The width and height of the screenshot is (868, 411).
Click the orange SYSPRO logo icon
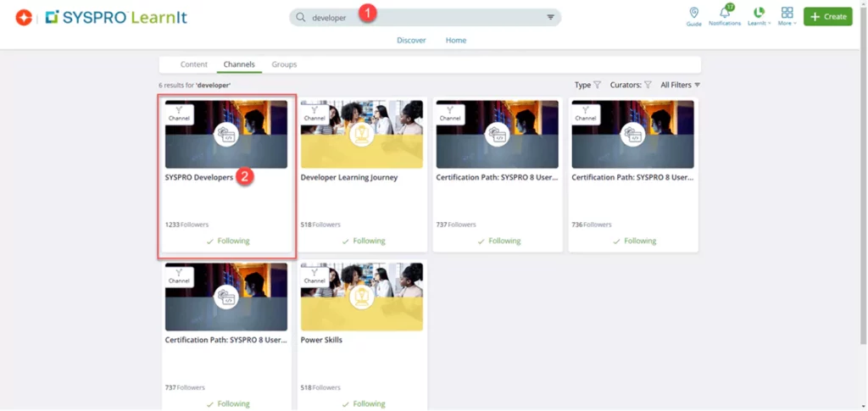pyautogui.click(x=24, y=17)
